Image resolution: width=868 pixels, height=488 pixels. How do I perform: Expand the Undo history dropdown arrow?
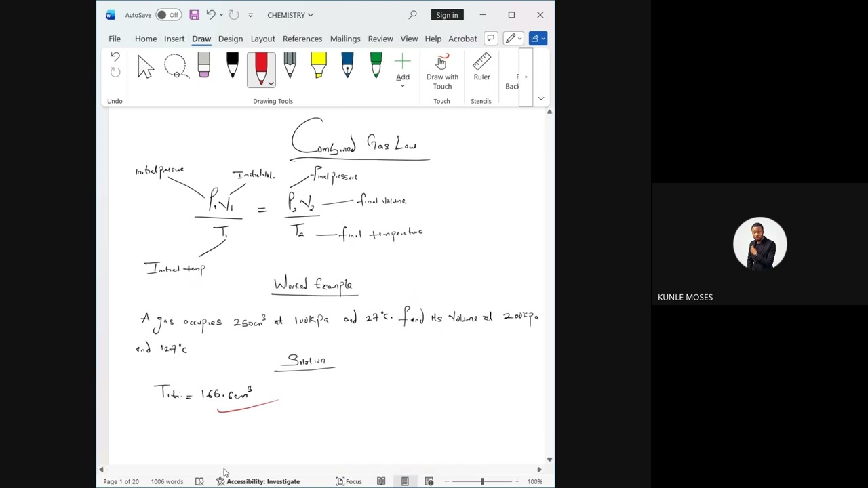(x=221, y=15)
